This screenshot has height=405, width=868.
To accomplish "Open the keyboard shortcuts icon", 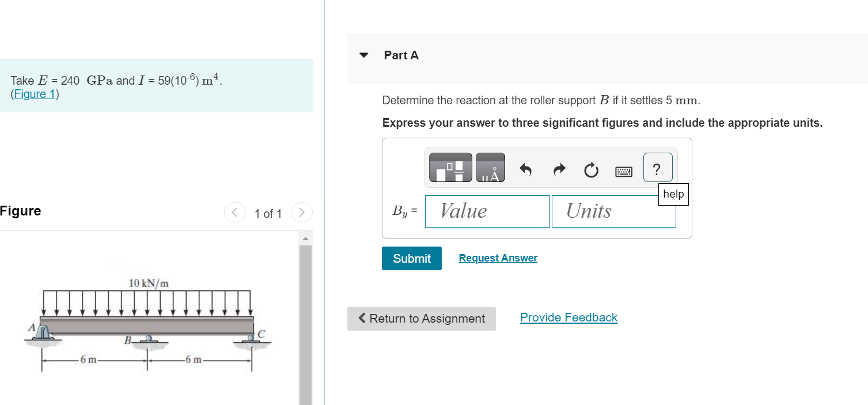I will [x=624, y=171].
